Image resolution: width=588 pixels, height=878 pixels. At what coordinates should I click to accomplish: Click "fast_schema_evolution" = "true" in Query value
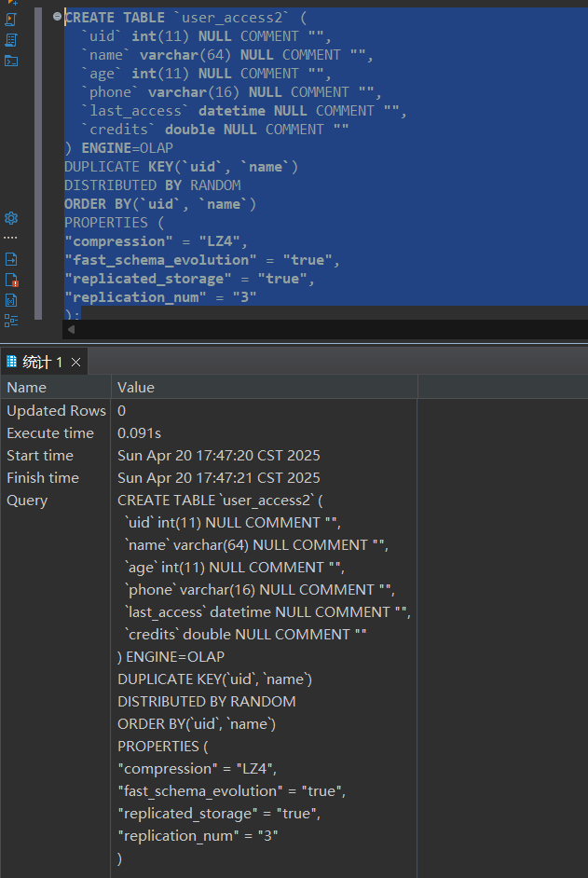(230, 791)
